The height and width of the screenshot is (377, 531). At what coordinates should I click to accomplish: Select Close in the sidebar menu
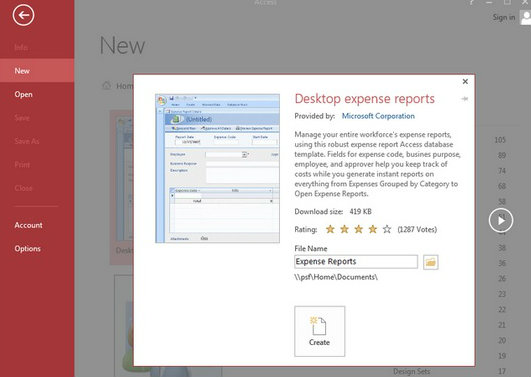23,188
